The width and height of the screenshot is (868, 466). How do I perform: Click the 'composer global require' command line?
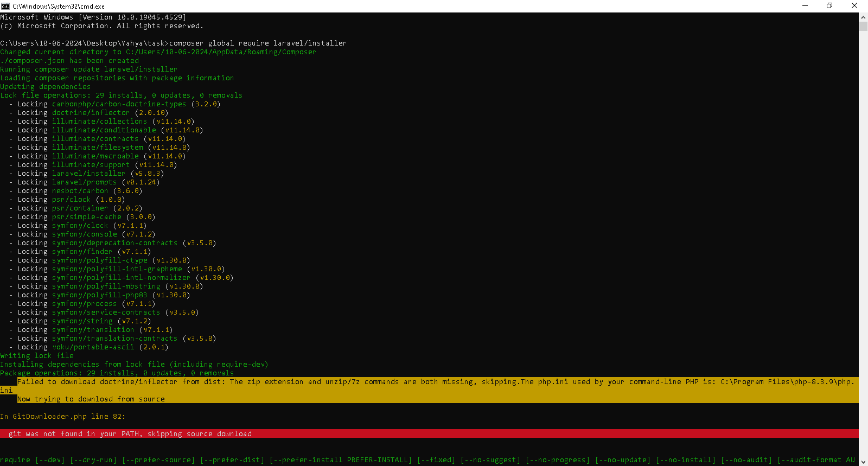tap(257, 43)
